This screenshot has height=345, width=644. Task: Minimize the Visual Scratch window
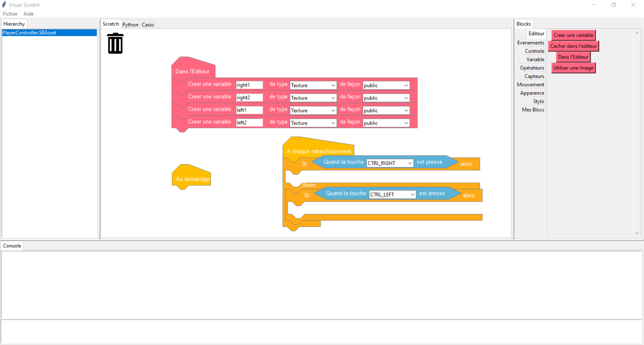coord(594,5)
